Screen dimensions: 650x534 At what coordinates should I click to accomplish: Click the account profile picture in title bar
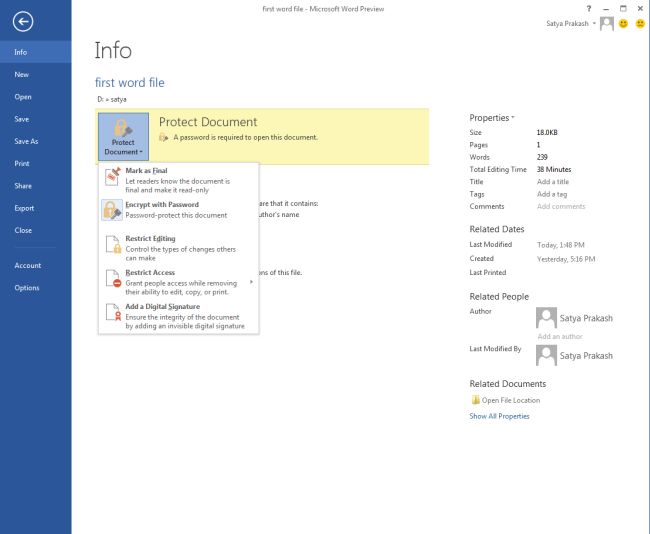pos(606,24)
